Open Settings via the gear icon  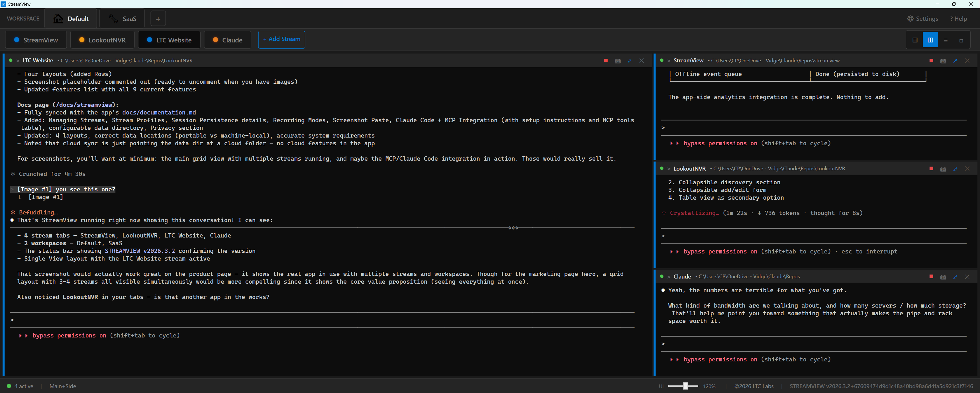(922, 19)
